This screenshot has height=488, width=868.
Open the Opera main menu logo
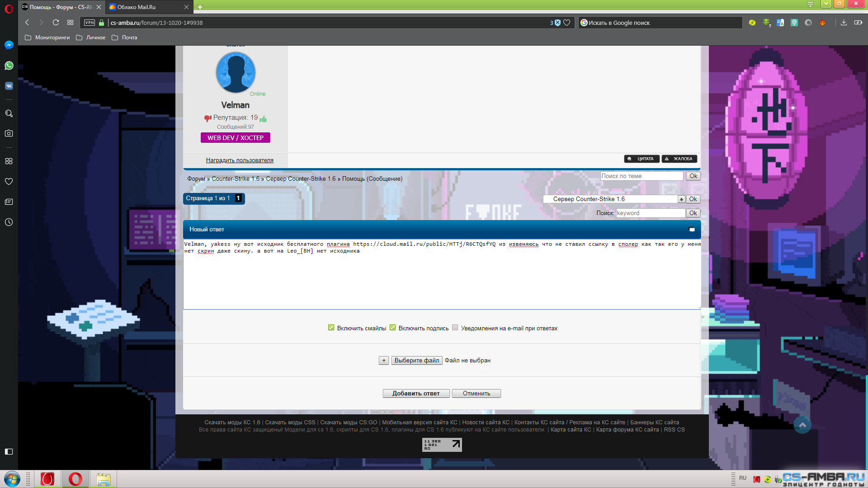9,9
